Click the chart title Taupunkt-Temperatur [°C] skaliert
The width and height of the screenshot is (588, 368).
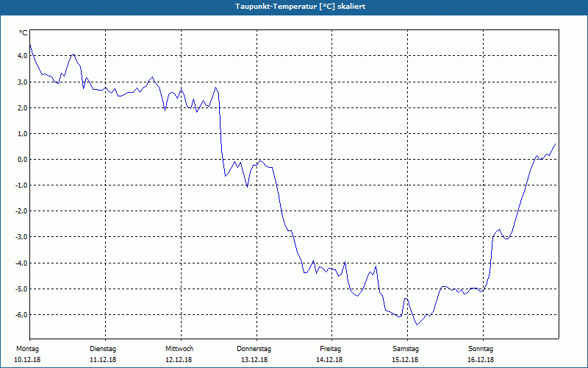click(x=301, y=7)
